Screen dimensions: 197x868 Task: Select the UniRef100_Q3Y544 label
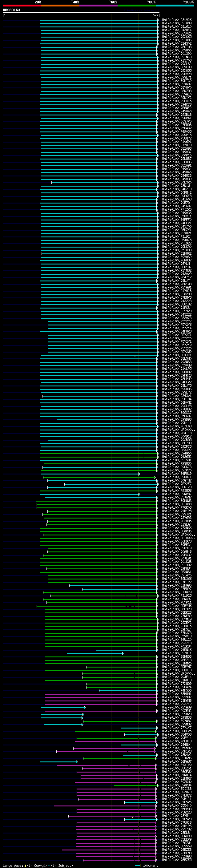tap(177, 816)
